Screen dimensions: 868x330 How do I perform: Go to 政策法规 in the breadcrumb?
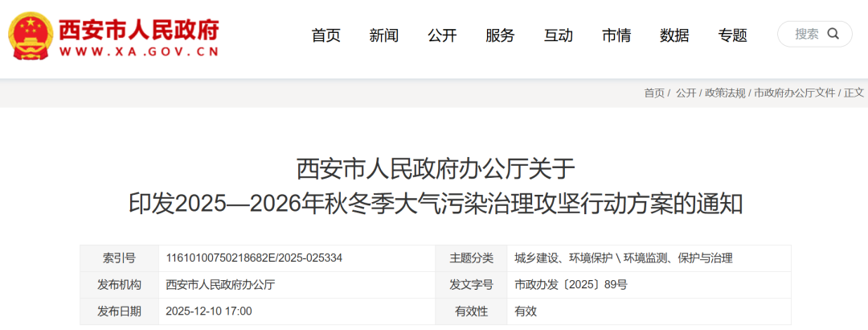click(x=725, y=93)
